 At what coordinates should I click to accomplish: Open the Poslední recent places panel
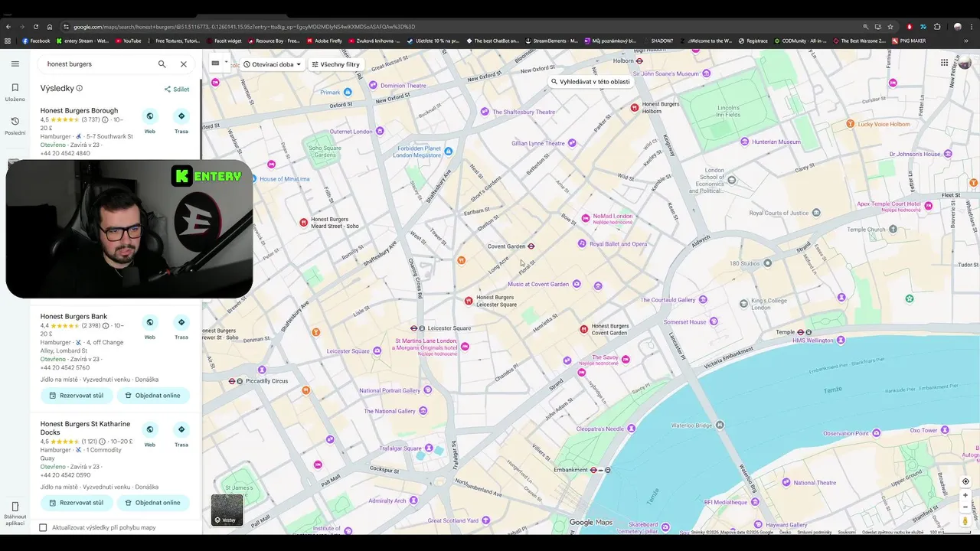coord(15,126)
